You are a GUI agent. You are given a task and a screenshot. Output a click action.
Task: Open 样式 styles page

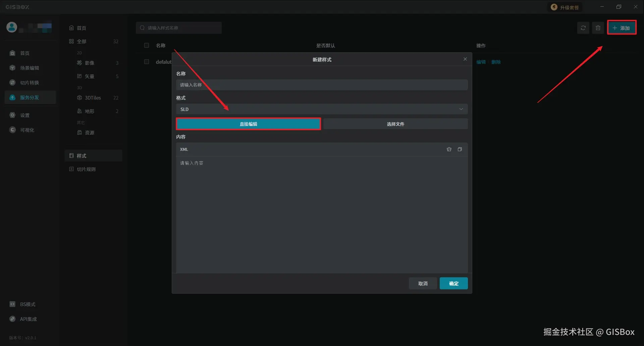[x=93, y=156]
